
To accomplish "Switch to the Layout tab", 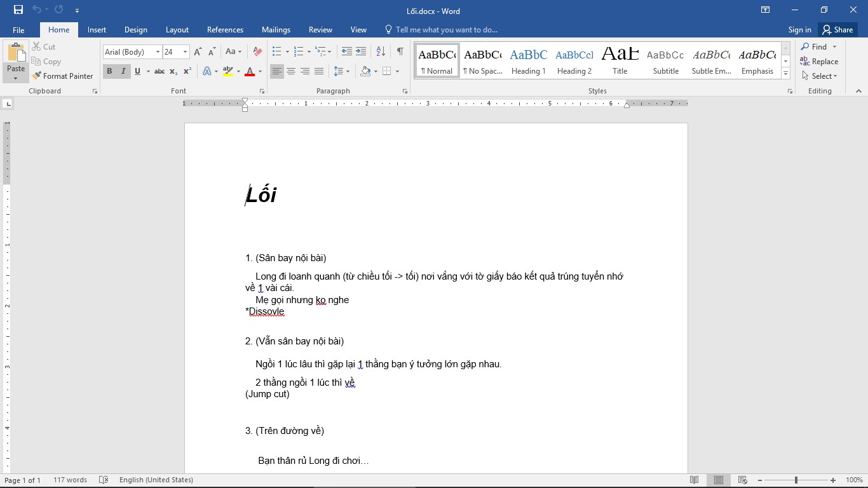I will click(x=177, y=30).
